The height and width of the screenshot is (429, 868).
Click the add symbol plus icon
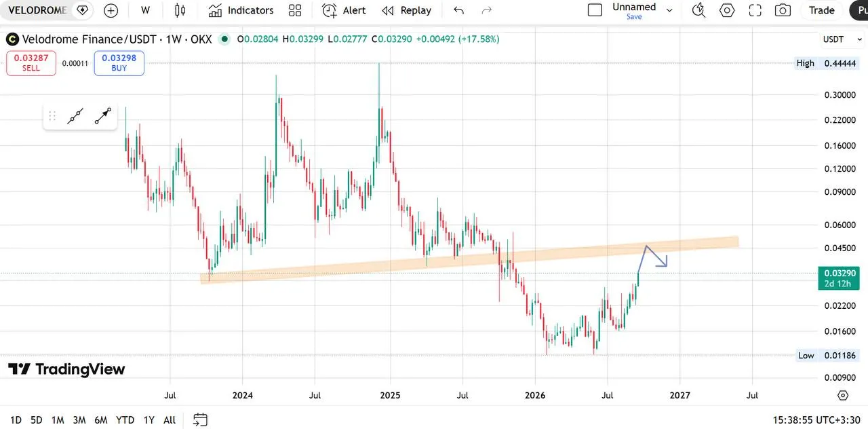(x=111, y=10)
